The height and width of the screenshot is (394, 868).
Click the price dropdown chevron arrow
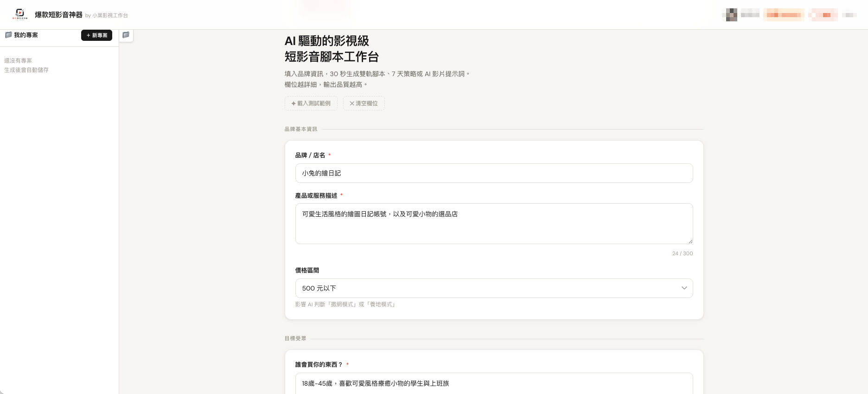click(x=684, y=288)
